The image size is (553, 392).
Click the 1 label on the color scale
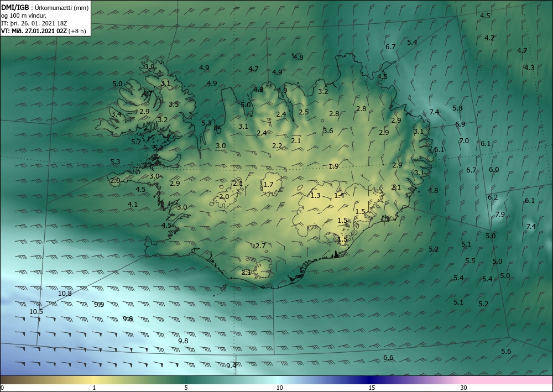(94, 388)
